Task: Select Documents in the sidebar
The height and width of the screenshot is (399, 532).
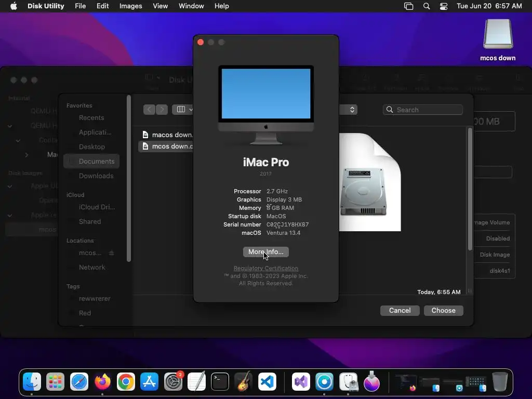Action: (91, 161)
